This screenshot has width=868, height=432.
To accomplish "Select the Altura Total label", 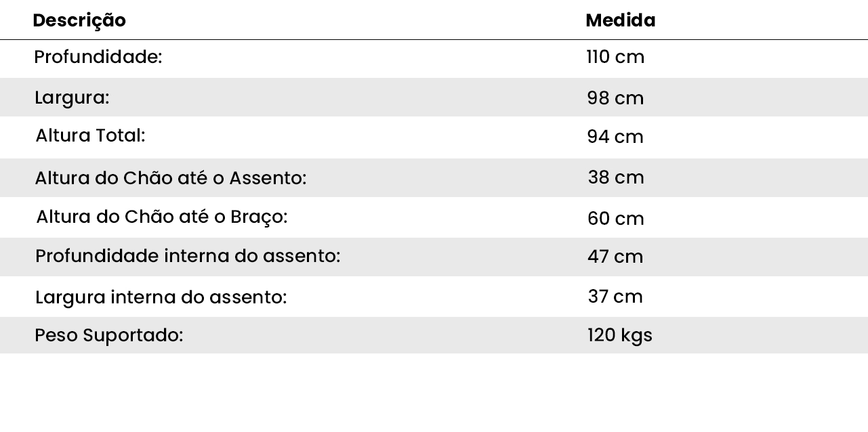I will pyautogui.click(x=90, y=135).
